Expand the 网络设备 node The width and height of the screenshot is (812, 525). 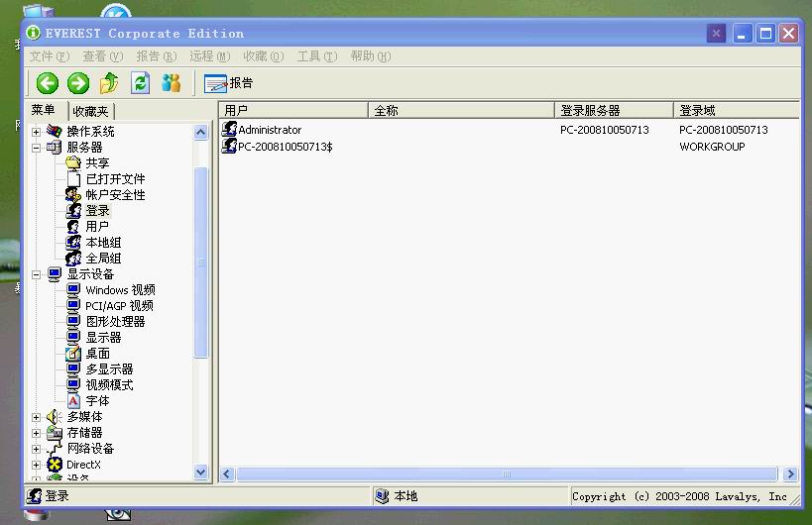[36, 449]
